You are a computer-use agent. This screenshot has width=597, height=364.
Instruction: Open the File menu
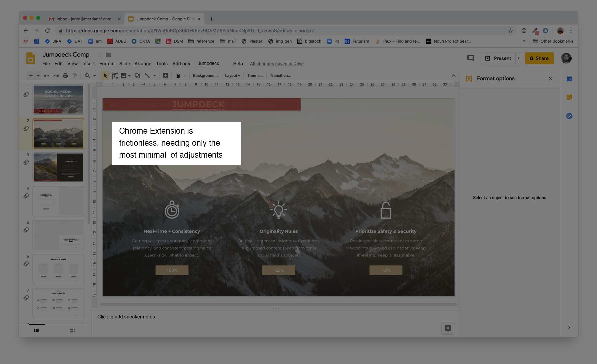pyautogui.click(x=46, y=64)
